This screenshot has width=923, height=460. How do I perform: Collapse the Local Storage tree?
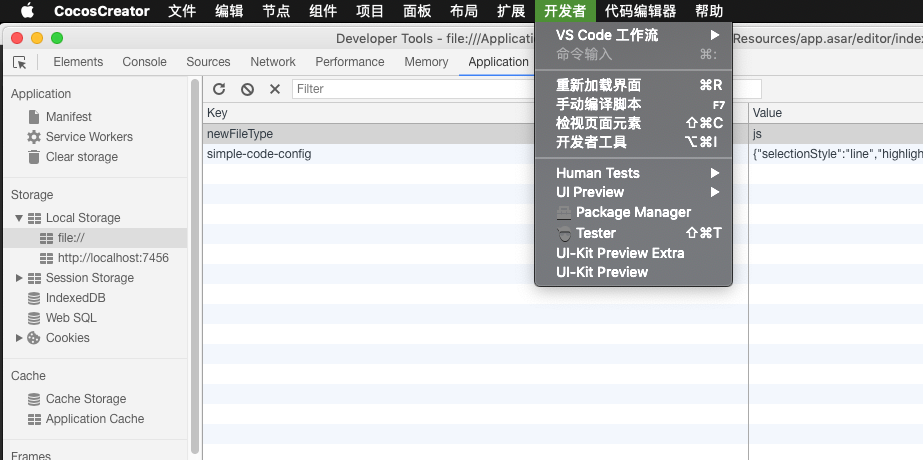click(x=19, y=218)
